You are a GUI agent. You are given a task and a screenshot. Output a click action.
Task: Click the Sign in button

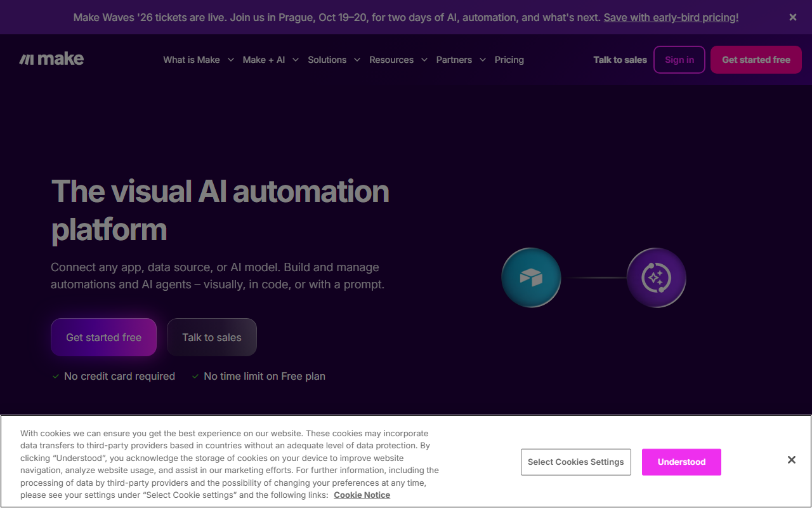[679, 60]
